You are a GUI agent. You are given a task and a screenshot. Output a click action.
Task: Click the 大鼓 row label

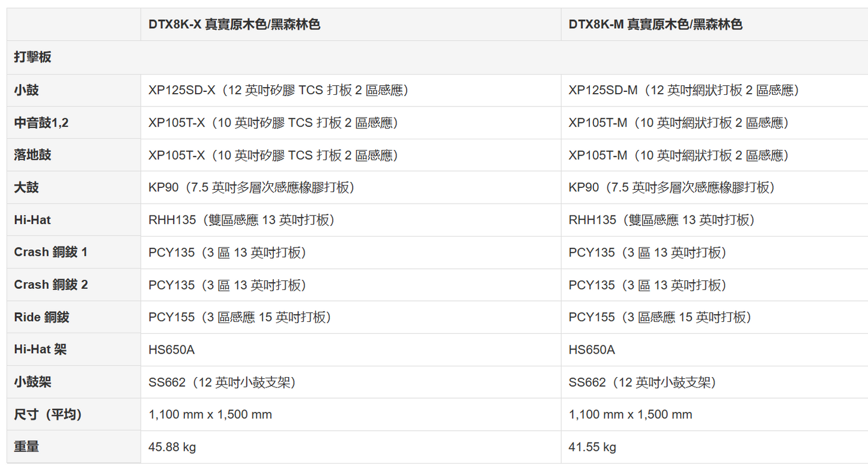click(26, 187)
